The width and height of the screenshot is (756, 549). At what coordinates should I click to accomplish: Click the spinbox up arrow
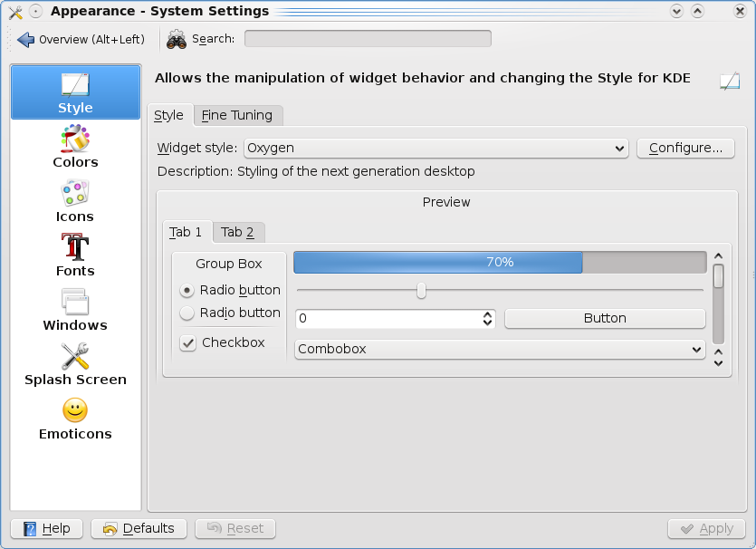(x=488, y=314)
